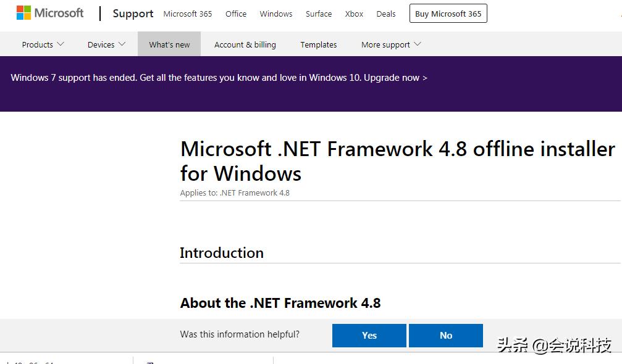Open the Windows navigation link
Viewport: 622px width, 364px height.
pyautogui.click(x=275, y=14)
